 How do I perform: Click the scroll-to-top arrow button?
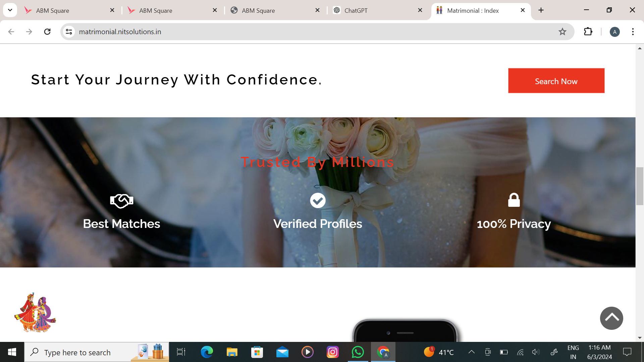coord(611,318)
